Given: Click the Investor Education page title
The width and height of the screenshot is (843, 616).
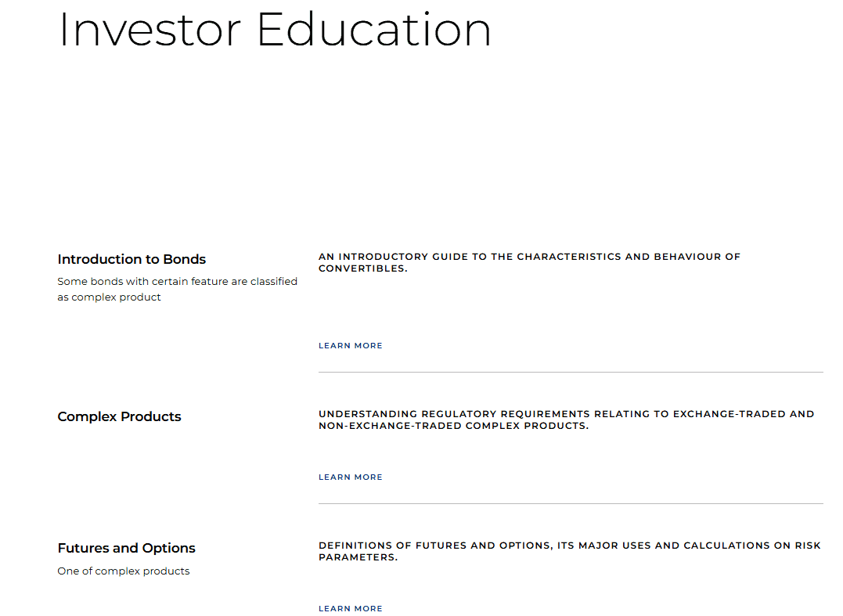Looking at the screenshot, I should point(274,30).
